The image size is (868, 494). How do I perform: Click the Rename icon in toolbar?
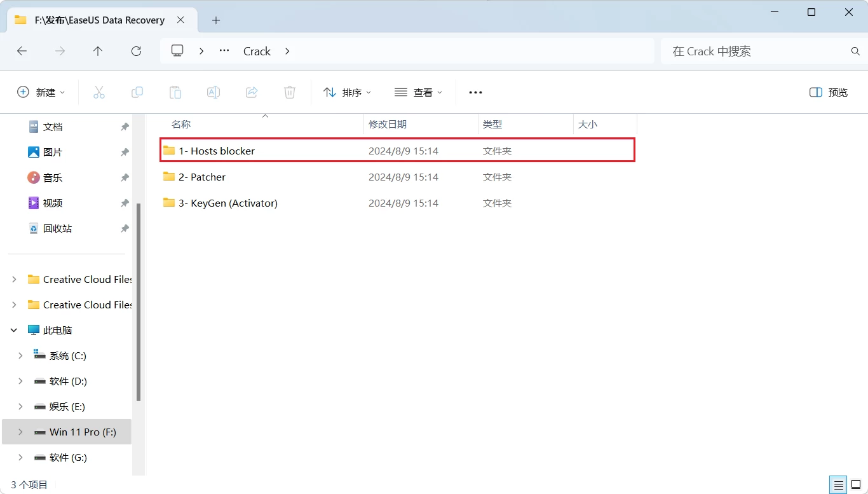(x=214, y=92)
